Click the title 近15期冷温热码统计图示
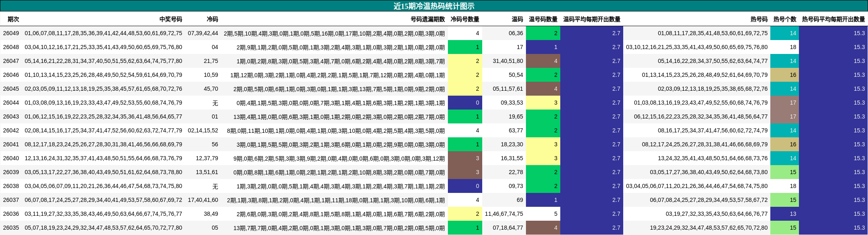 point(434,6)
